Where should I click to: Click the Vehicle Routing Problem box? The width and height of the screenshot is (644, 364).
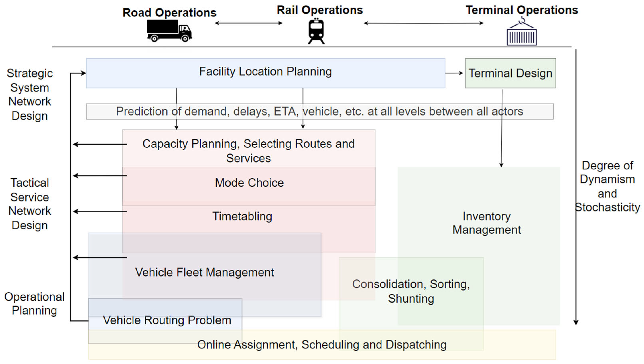coord(167,320)
